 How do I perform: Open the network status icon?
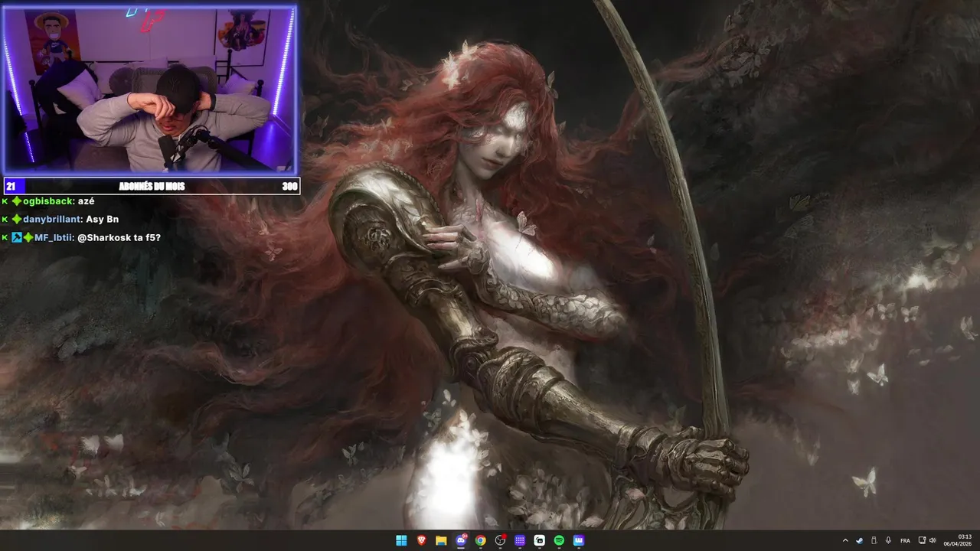tap(922, 540)
